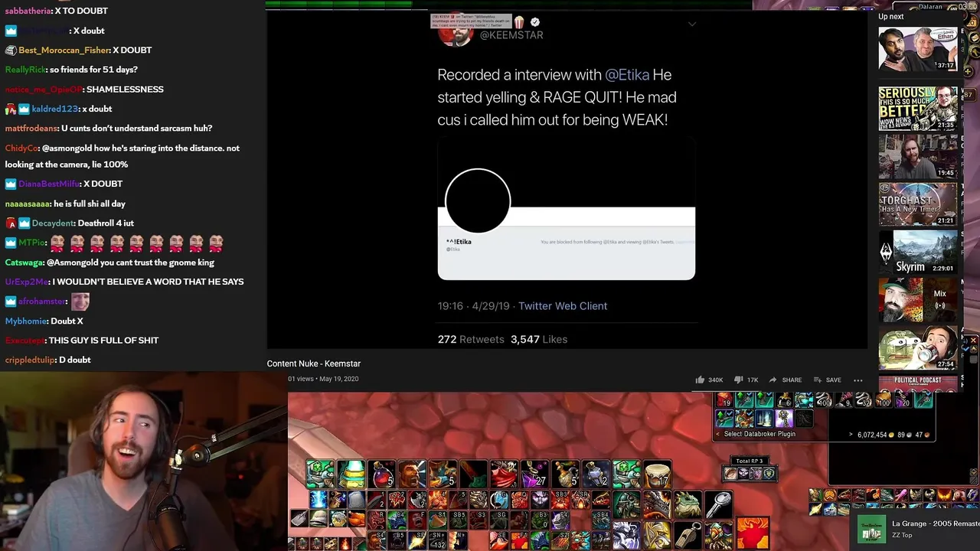
Task: Click chat username Catswaga
Action: pyautogui.click(x=24, y=262)
